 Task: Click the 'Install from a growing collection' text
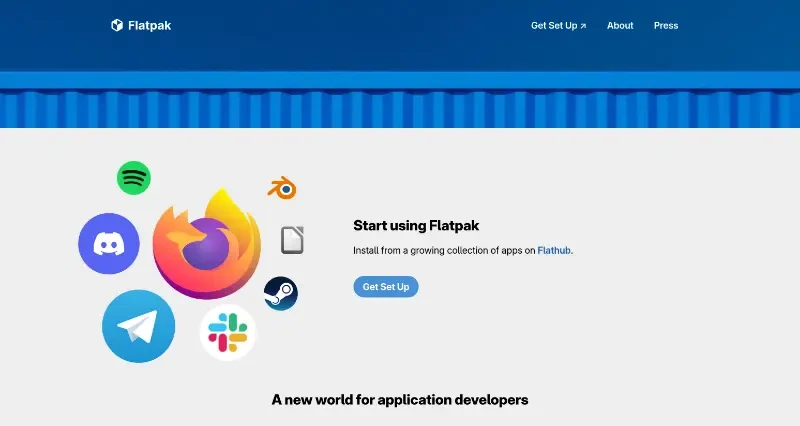[463, 250]
